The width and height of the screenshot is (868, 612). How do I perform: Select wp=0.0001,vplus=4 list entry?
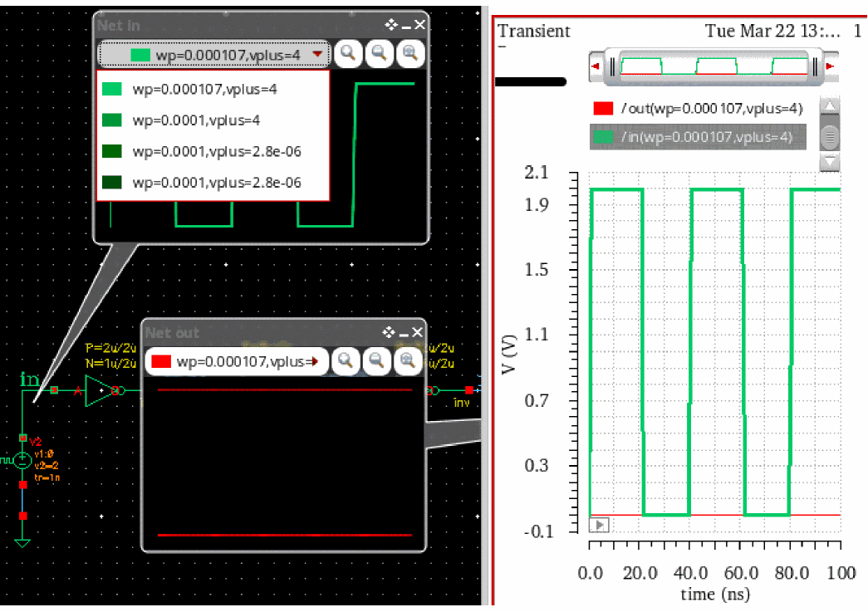point(213,120)
